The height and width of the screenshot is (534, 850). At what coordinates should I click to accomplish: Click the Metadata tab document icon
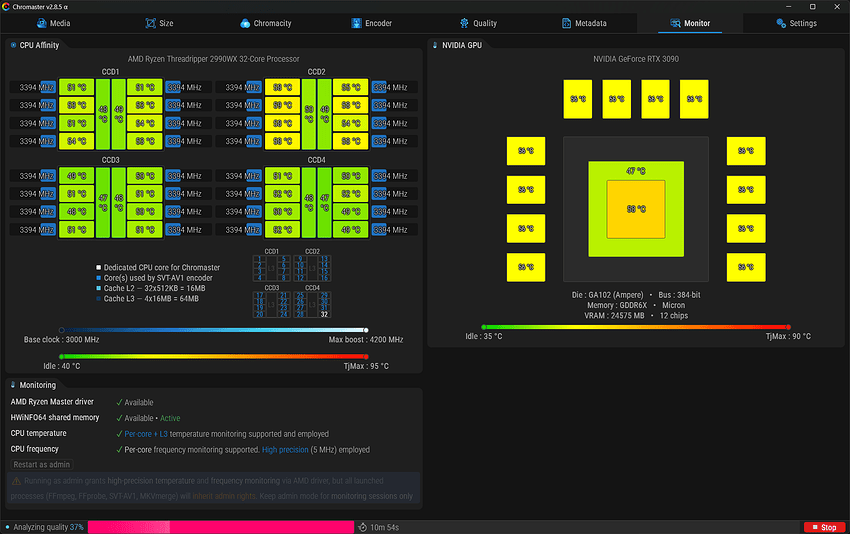[x=566, y=23]
